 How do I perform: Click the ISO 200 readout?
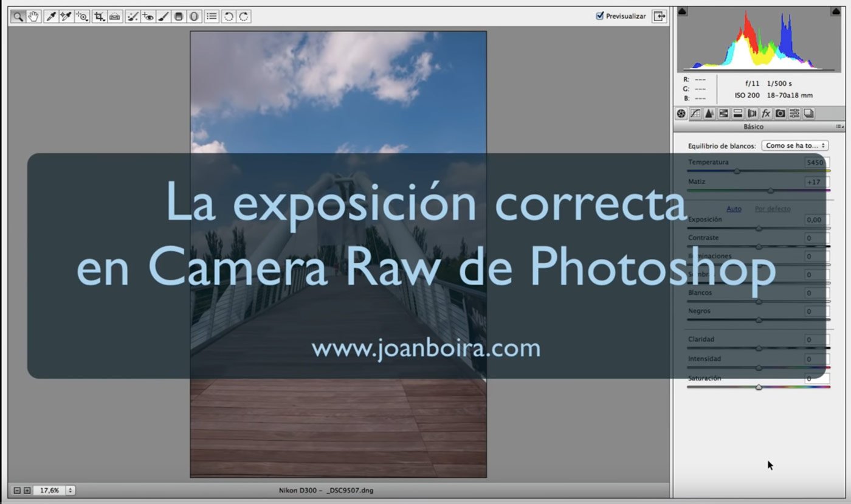(x=748, y=95)
